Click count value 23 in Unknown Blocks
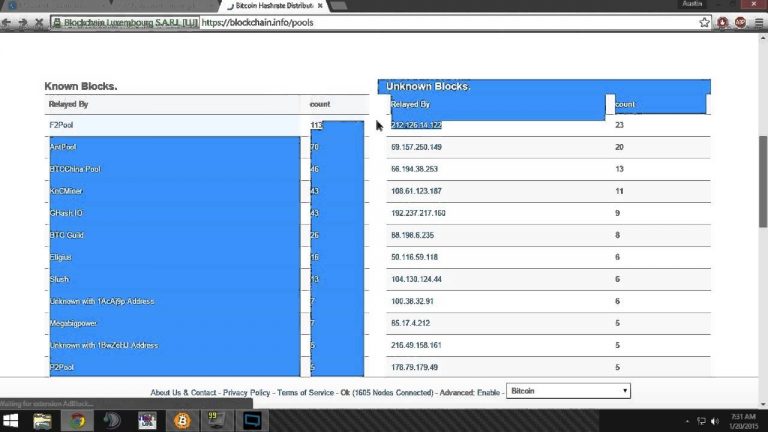768x432 pixels. (x=620, y=125)
